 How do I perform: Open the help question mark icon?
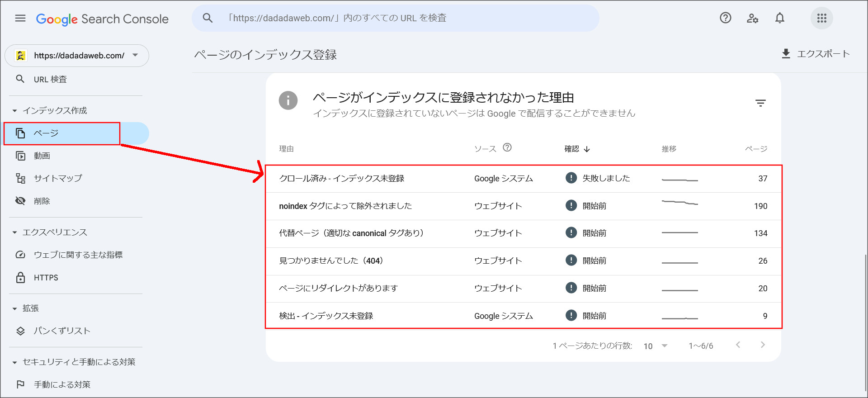(726, 18)
